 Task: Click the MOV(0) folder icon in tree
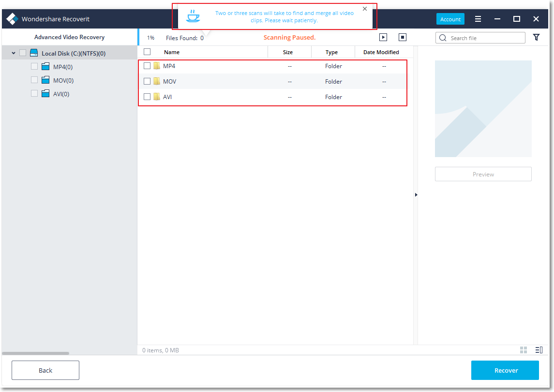[x=45, y=80]
